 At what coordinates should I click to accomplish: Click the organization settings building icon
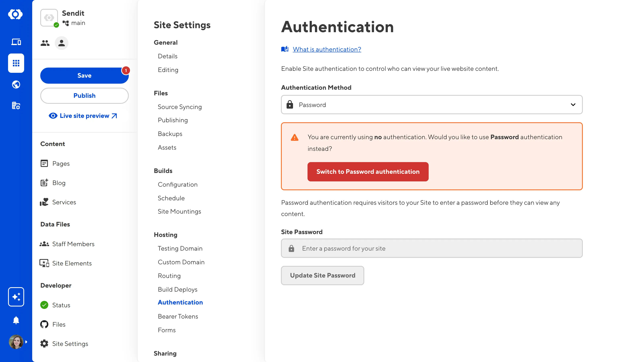(16, 106)
